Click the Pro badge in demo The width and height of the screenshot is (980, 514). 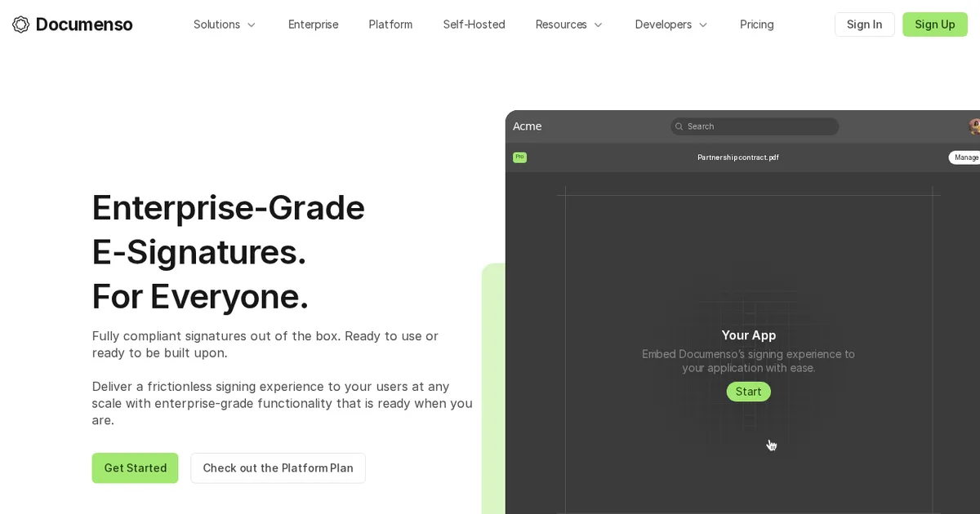click(519, 157)
